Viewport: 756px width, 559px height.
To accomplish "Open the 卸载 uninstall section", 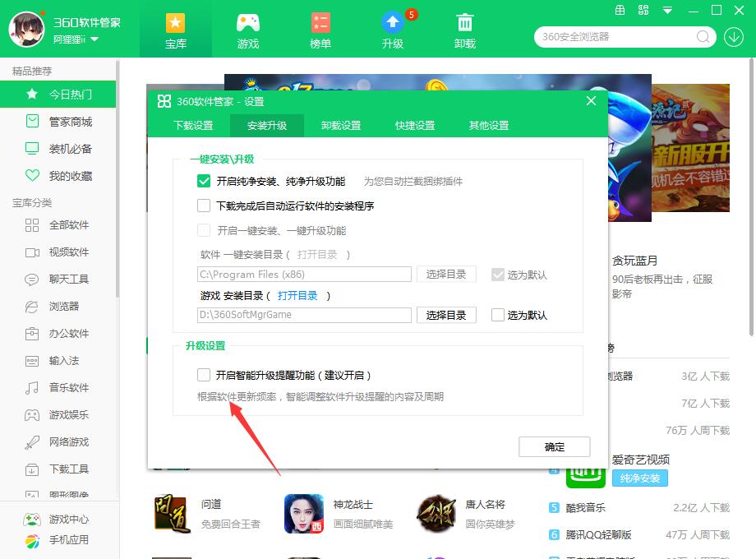I will point(464,29).
